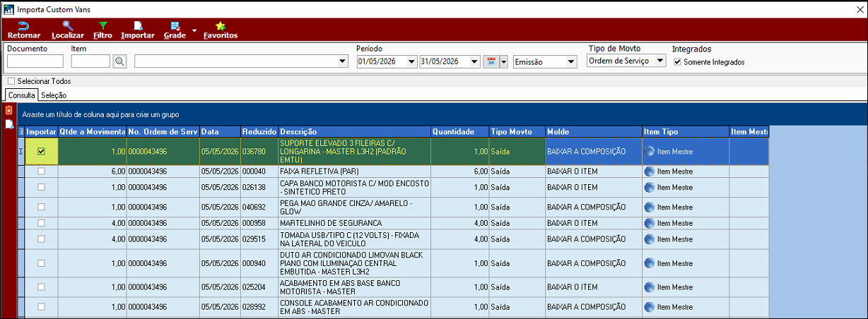868x319 pixels.
Task: Switch to the Consulta tab
Action: tap(22, 95)
